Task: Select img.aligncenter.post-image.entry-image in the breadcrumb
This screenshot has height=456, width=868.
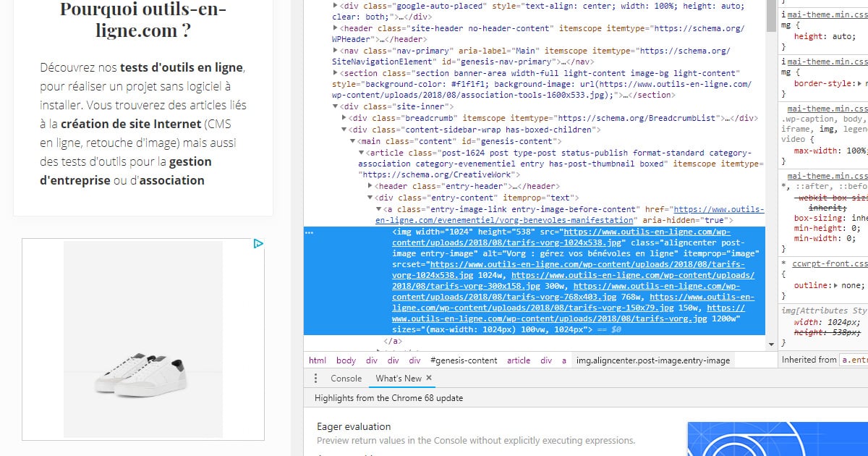Action: click(653, 360)
